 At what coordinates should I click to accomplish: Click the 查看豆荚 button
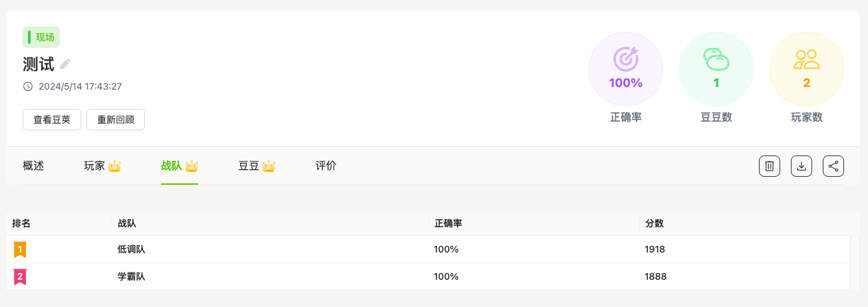pyautogui.click(x=52, y=120)
